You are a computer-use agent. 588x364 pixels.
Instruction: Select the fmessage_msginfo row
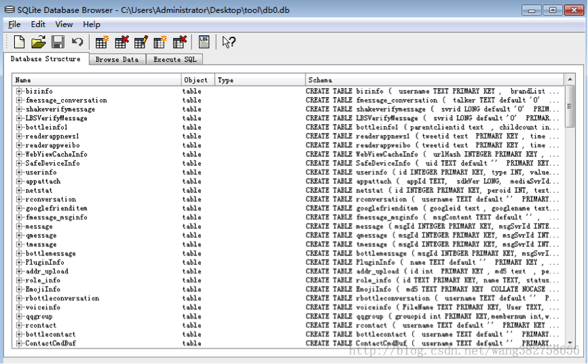(288, 217)
